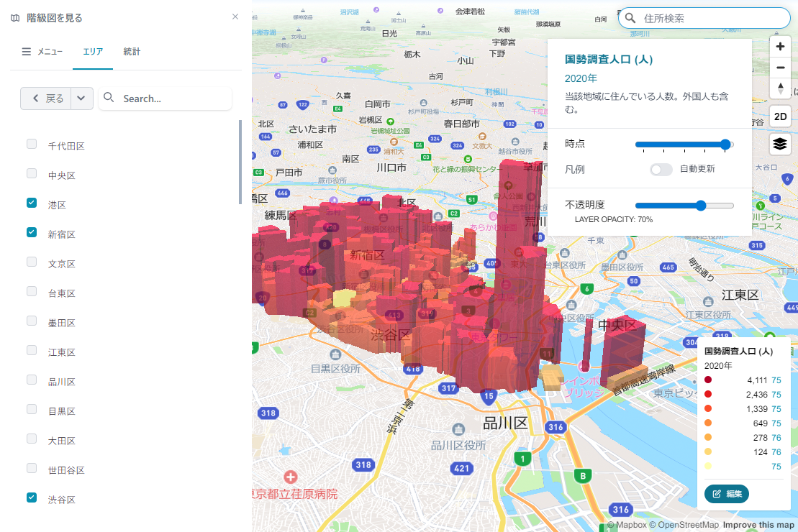
Task: Adjust the 不透明度 opacity slider handle
Action: [701, 206]
